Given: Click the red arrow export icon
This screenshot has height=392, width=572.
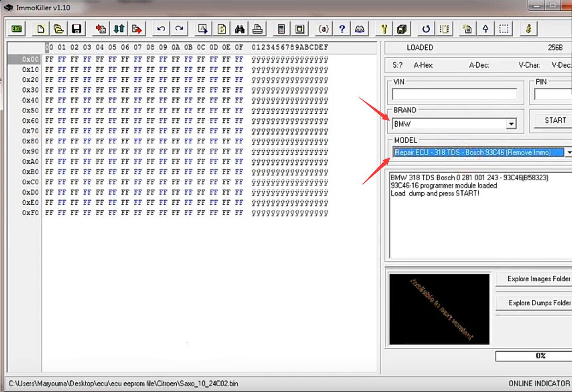Looking at the screenshot, I should (x=137, y=29).
